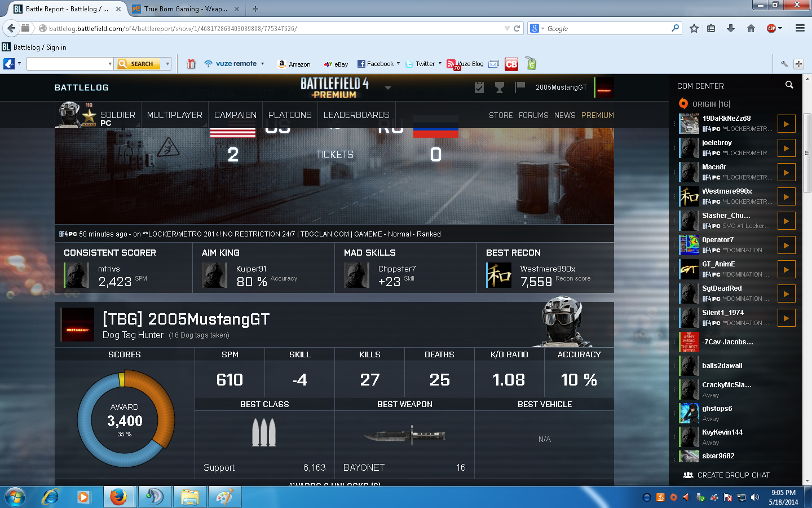Screen dimensions: 812x508
Task: Expand the yellow SEARCH button options arrow
Action: pyautogui.click(x=167, y=64)
